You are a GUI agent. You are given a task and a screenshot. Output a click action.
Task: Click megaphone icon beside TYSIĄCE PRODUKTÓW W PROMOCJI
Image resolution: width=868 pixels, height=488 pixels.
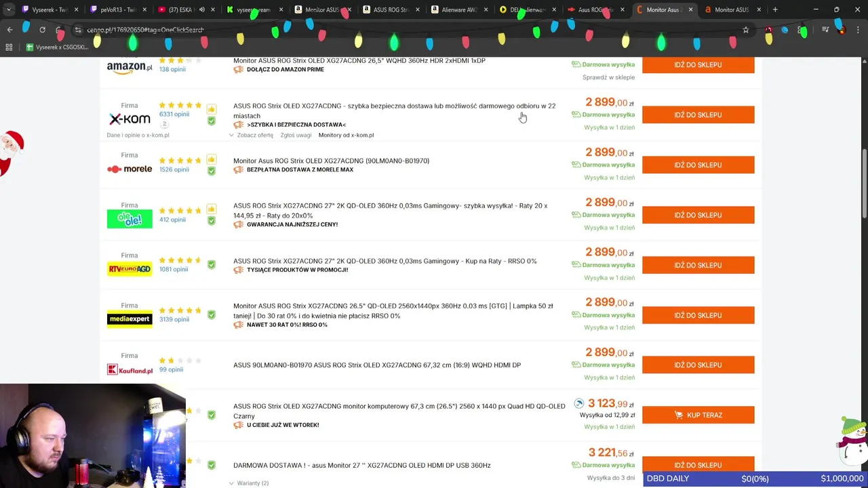(238, 270)
